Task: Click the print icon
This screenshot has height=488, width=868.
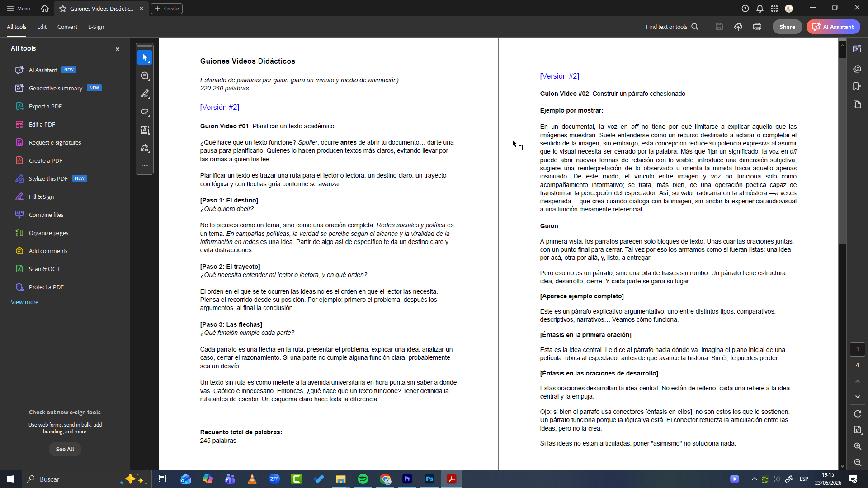Action: 757,27
